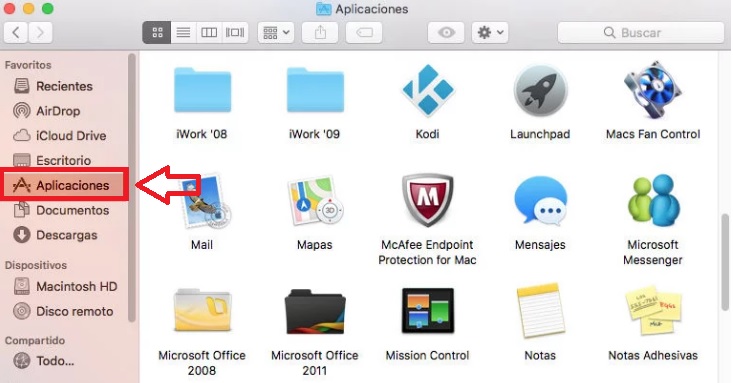This screenshot has width=733, height=383.
Task: Launch Mission Control app
Action: [x=428, y=311]
